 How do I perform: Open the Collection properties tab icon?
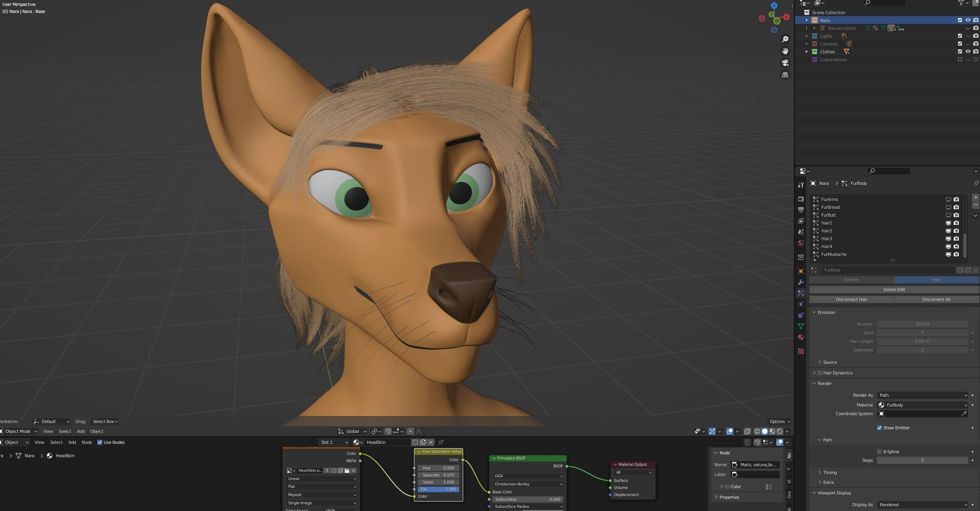[x=801, y=257]
